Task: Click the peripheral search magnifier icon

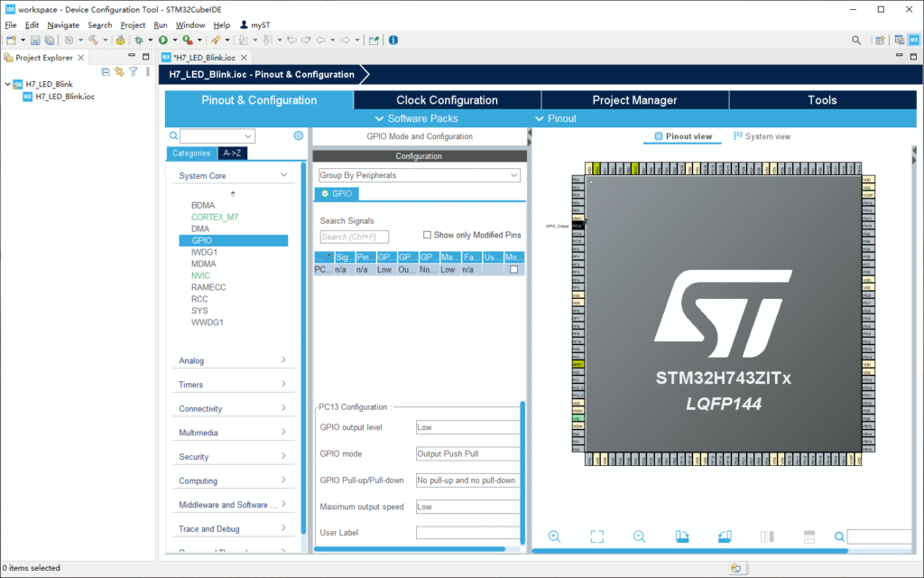Action: pyautogui.click(x=174, y=135)
